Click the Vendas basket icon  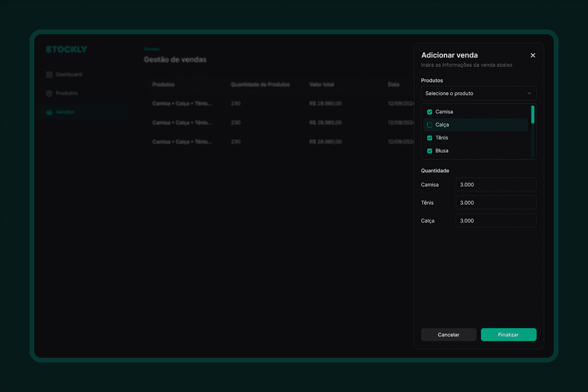[x=49, y=112]
